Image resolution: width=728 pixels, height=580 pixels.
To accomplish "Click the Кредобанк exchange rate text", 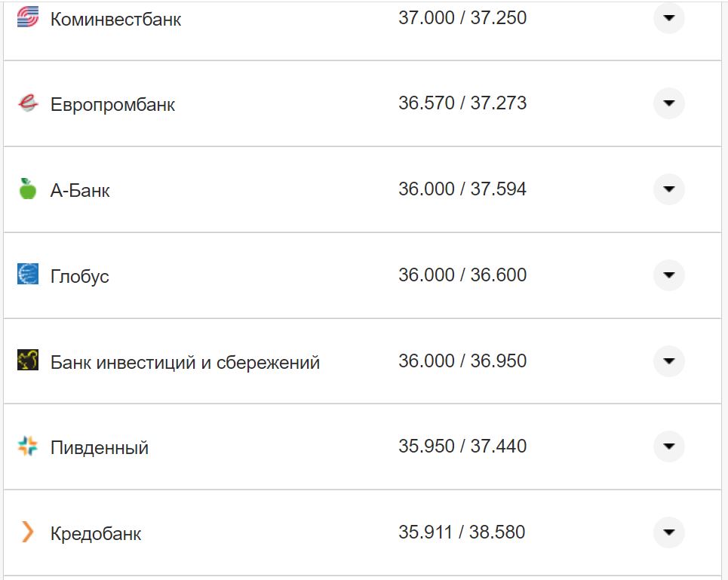I will coord(463,532).
